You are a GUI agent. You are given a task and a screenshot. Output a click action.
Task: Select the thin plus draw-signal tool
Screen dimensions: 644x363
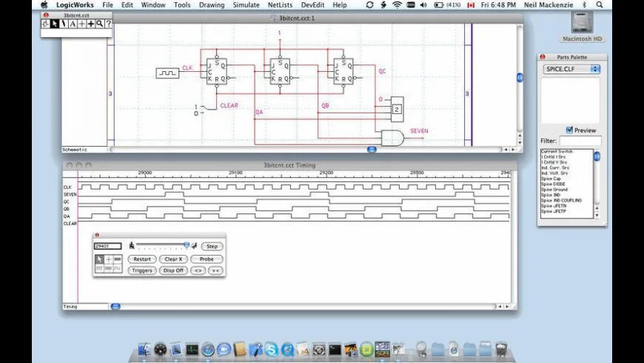click(x=81, y=24)
